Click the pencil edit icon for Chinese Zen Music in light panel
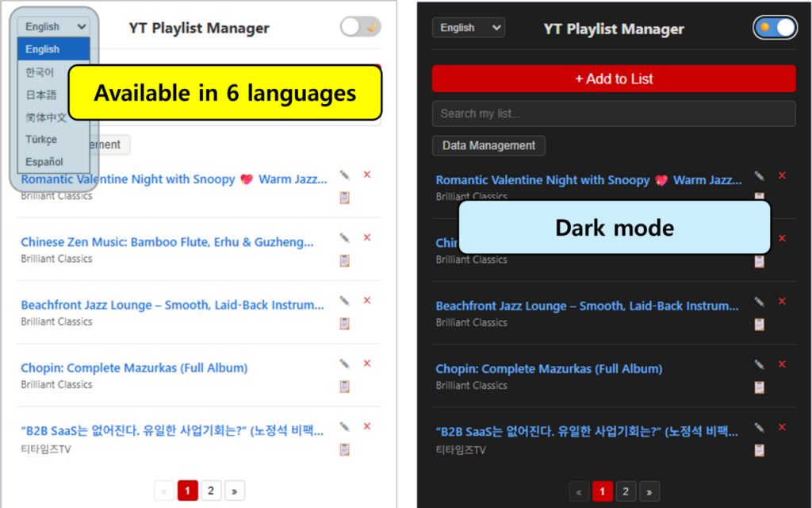 [344, 237]
